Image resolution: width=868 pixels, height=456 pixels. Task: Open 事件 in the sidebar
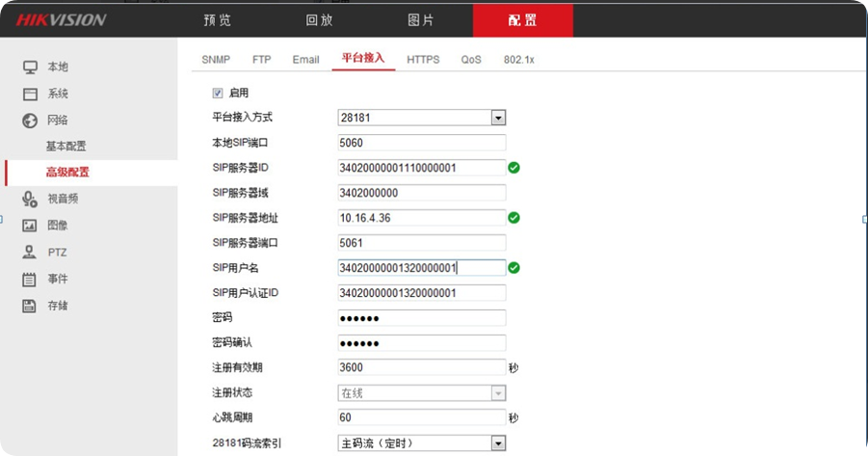[x=58, y=279]
